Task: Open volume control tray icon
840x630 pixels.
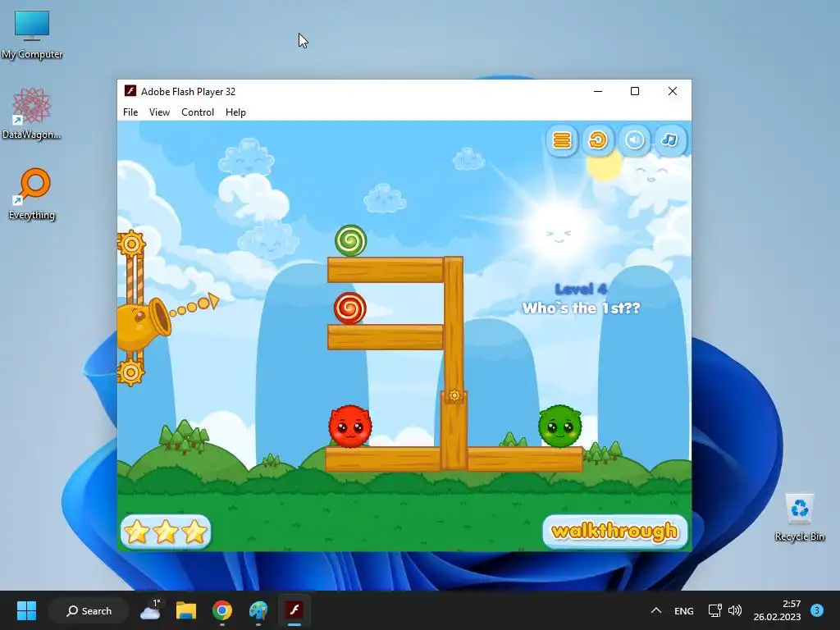Action: click(x=735, y=610)
